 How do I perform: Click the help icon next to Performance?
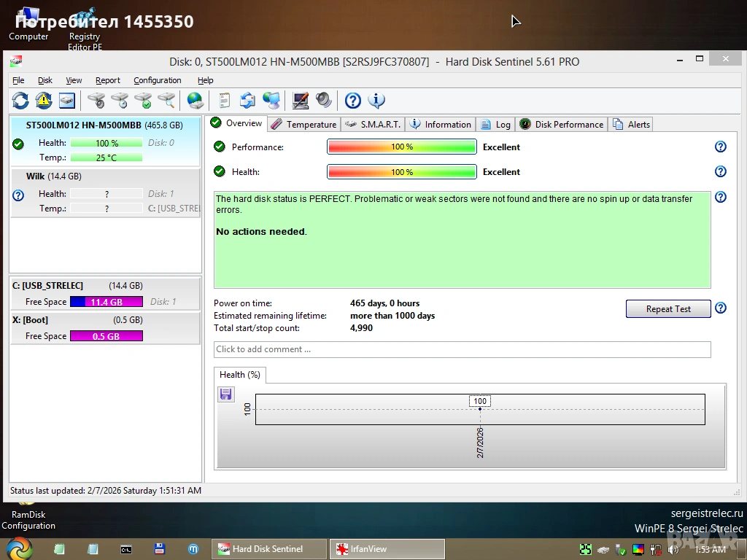pos(720,147)
